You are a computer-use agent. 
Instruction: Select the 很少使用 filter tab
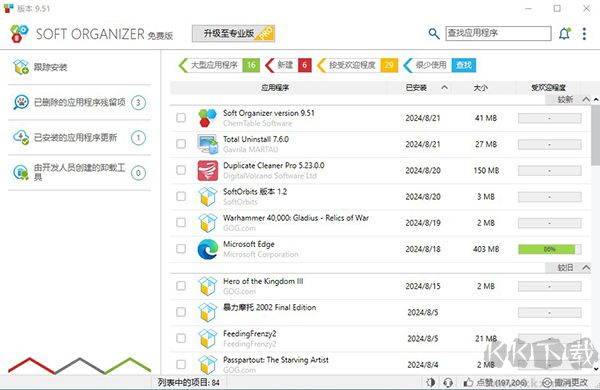tap(439, 65)
